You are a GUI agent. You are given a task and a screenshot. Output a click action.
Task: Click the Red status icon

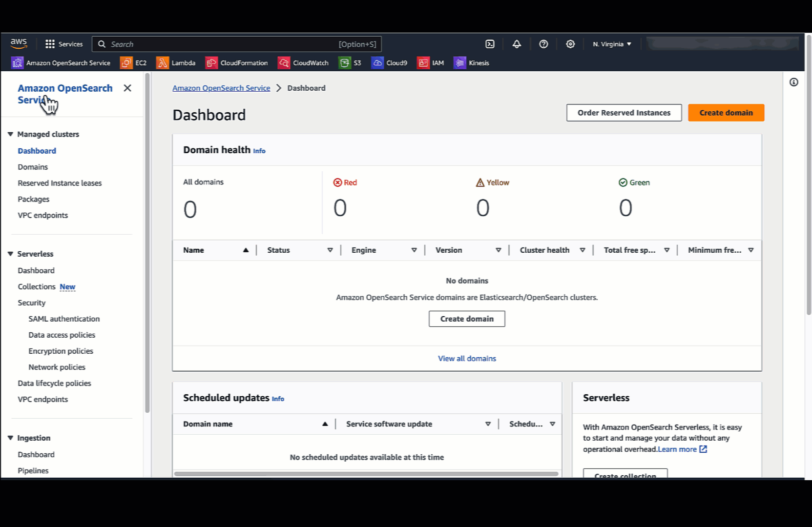[x=337, y=182]
